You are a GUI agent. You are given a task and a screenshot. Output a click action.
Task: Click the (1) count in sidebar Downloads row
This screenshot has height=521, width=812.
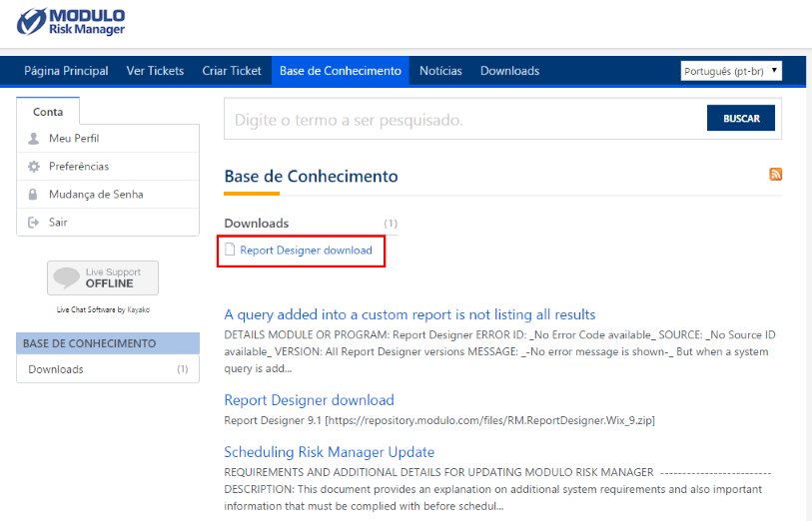[x=183, y=369]
